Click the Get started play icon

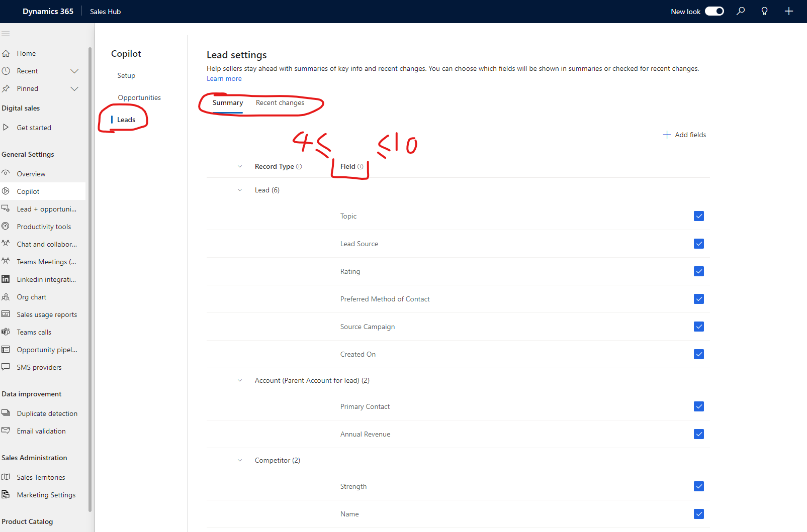(6, 128)
